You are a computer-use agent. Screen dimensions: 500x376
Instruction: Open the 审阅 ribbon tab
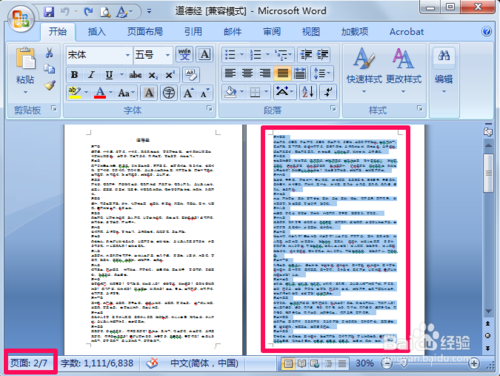272,32
